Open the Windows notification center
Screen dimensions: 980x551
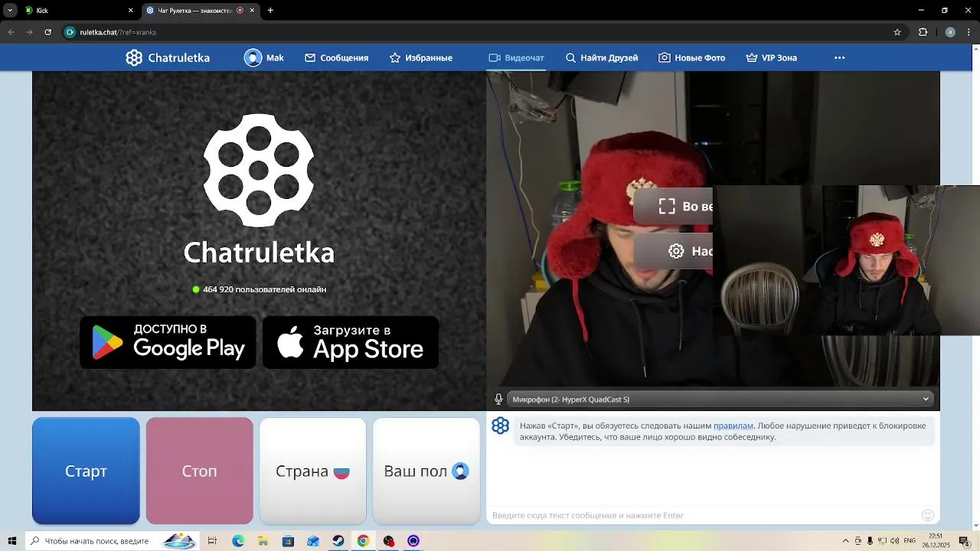point(965,541)
